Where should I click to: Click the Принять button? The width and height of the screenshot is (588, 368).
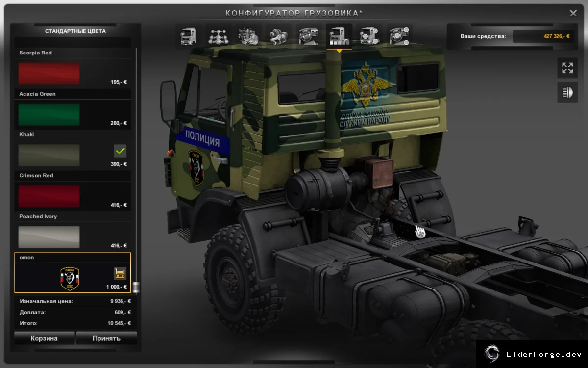click(106, 338)
